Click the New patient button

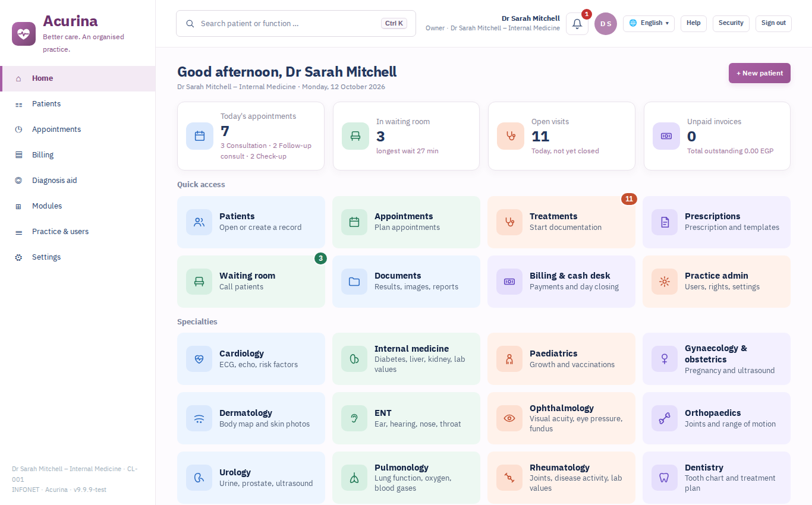[760, 73]
